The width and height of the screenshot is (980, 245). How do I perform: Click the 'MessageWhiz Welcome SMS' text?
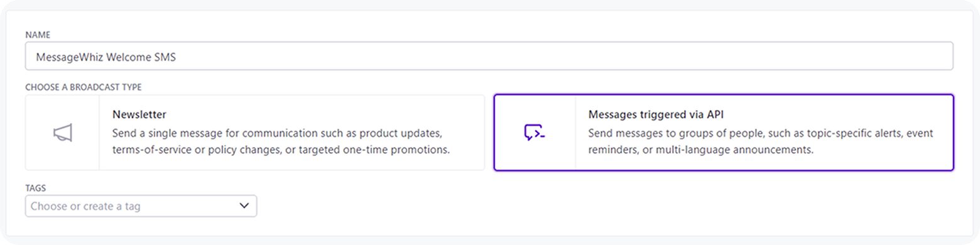point(106,57)
